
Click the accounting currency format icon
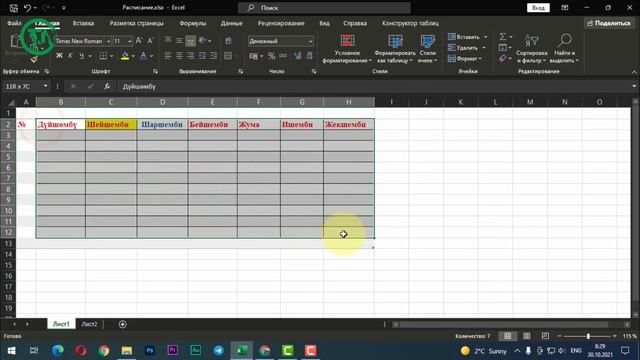tap(253, 56)
